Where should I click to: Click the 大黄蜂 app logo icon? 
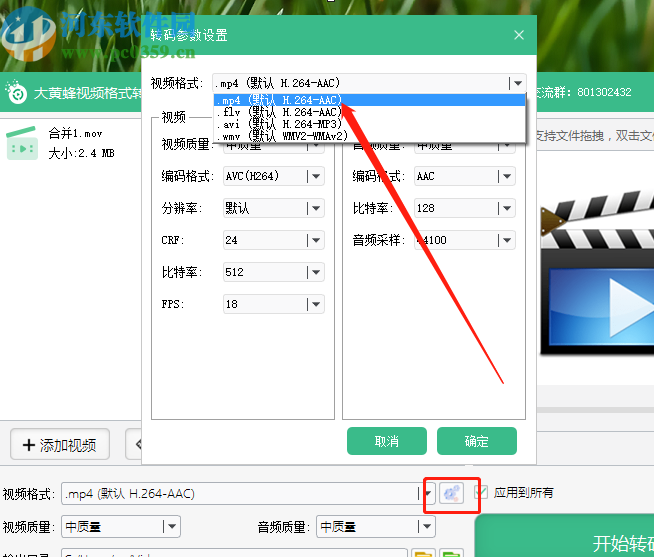pyautogui.click(x=17, y=93)
